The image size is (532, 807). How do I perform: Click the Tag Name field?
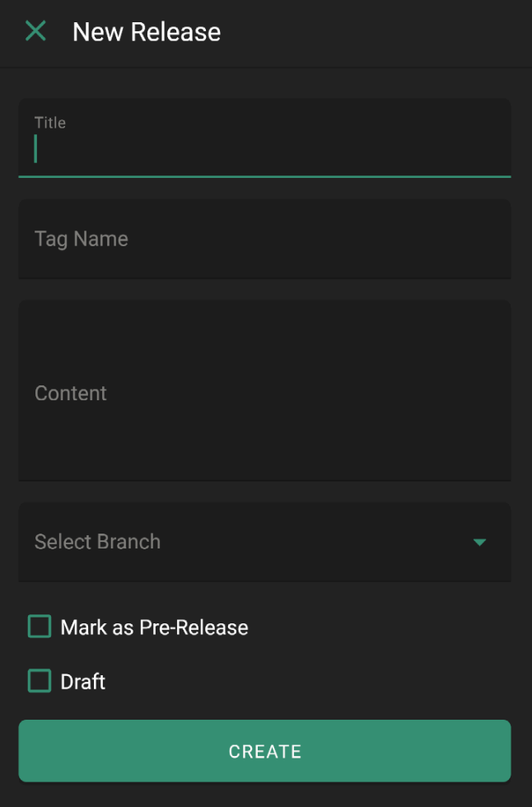(264, 240)
